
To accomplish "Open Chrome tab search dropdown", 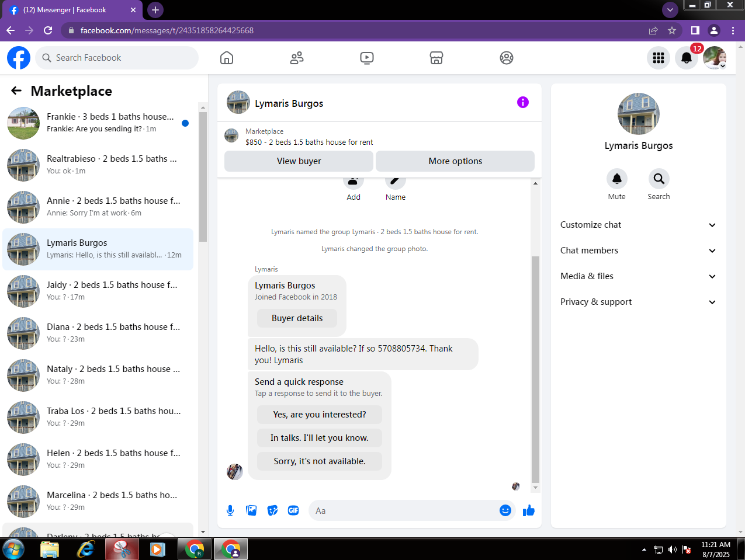I will pyautogui.click(x=670, y=10).
